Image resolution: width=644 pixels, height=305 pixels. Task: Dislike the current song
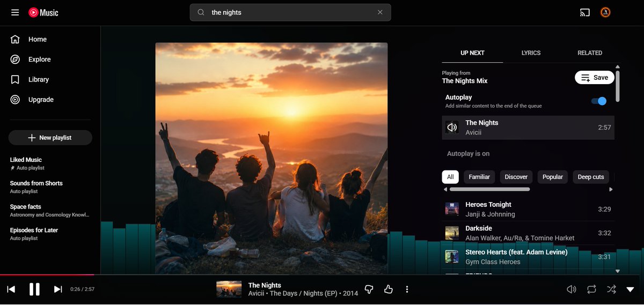(369, 289)
